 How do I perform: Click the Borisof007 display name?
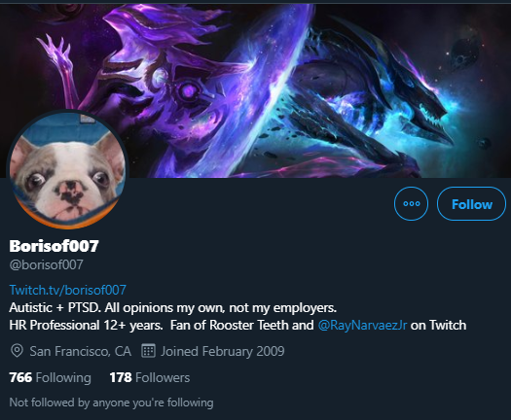[x=54, y=246]
